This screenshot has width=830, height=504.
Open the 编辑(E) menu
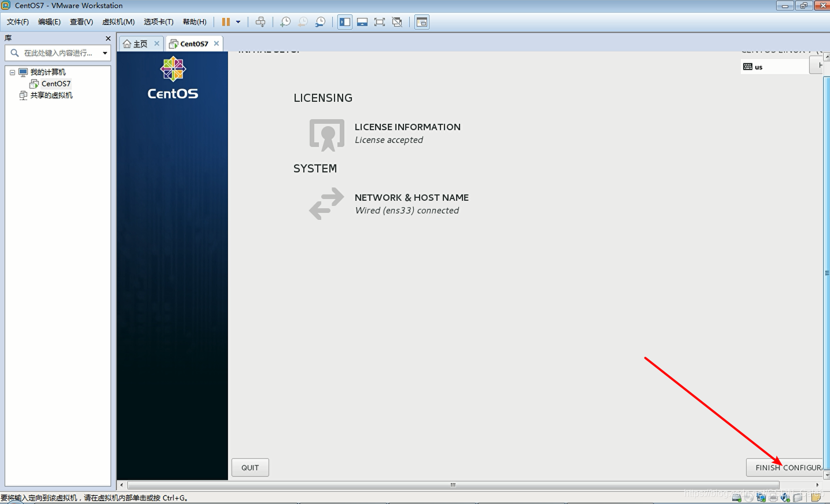(50, 22)
